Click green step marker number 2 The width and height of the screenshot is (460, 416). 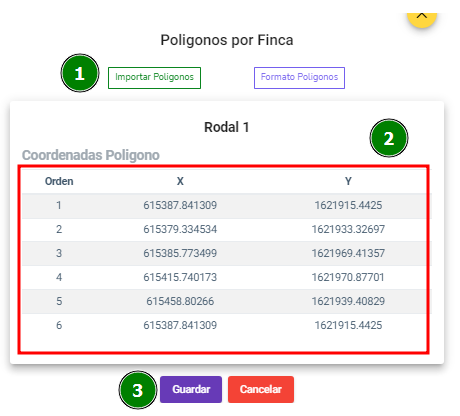tap(389, 138)
